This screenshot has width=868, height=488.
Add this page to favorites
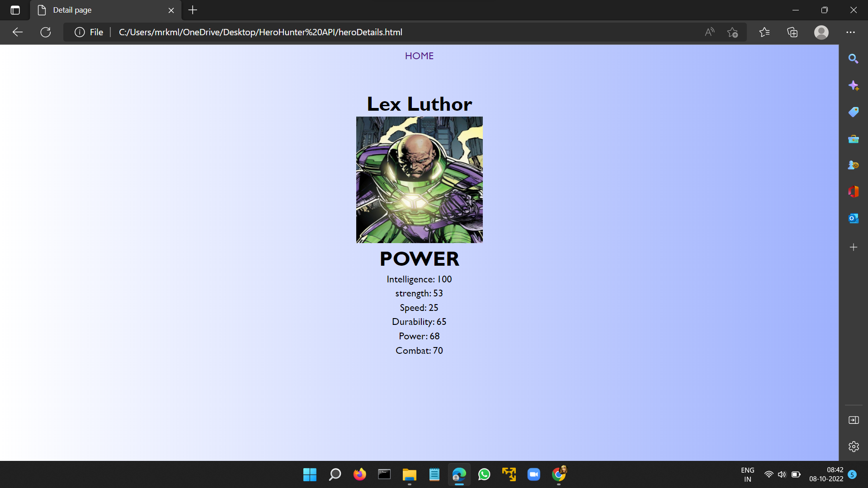(732, 32)
